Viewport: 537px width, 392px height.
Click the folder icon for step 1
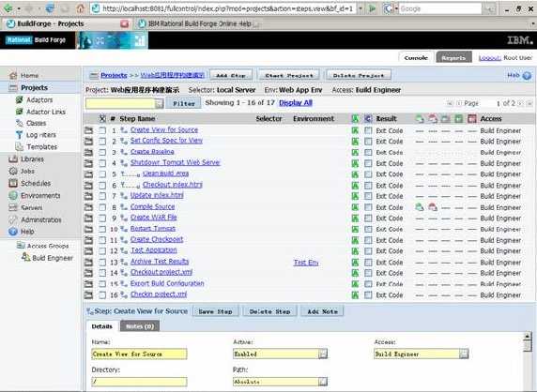(x=88, y=130)
